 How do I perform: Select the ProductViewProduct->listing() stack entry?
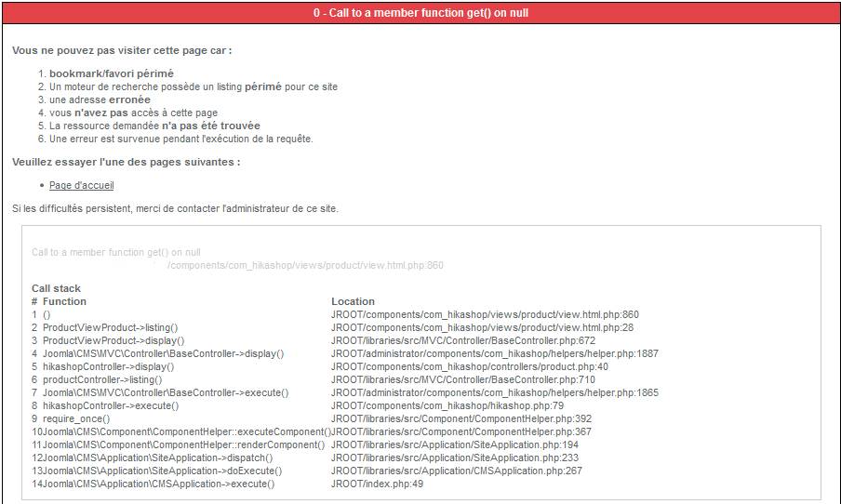(x=111, y=327)
